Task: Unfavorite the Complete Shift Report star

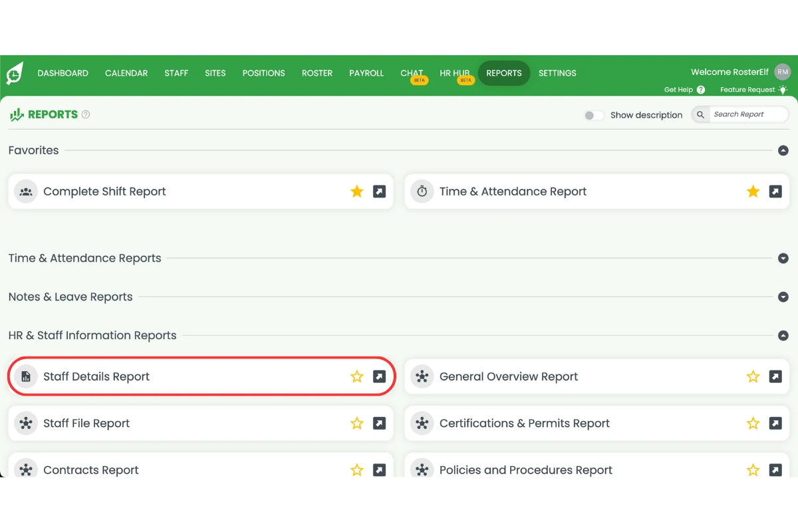Action: click(x=357, y=192)
